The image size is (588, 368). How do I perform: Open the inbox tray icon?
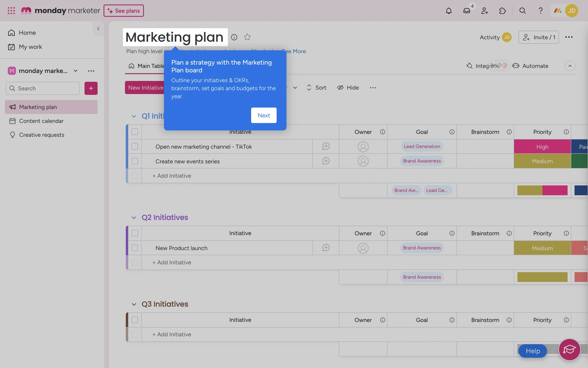[x=466, y=11]
